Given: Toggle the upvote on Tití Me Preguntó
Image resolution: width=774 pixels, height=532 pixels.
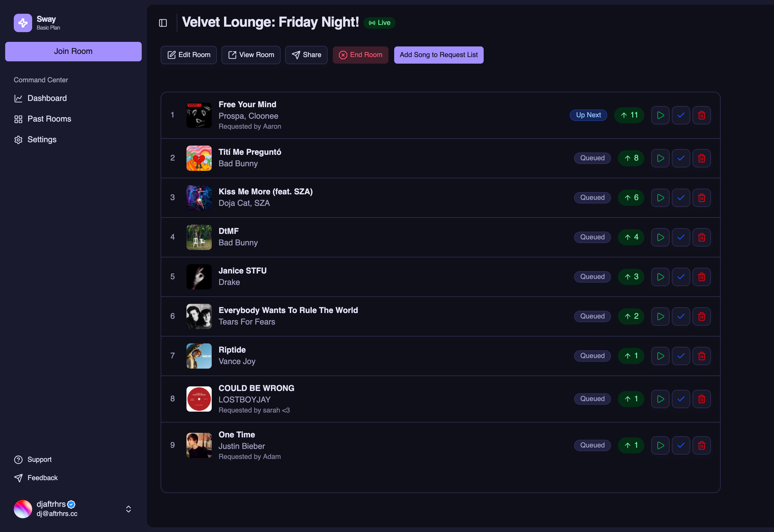Looking at the screenshot, I should coord(631,158).
